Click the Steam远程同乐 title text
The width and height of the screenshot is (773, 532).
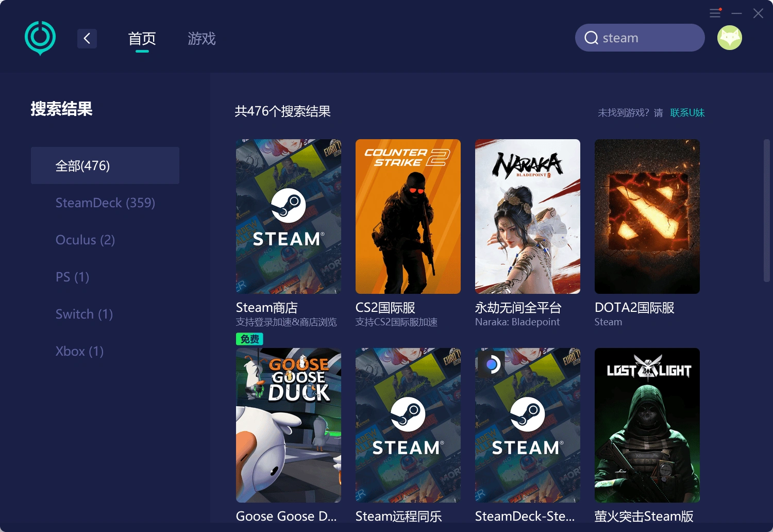point(399,516)
